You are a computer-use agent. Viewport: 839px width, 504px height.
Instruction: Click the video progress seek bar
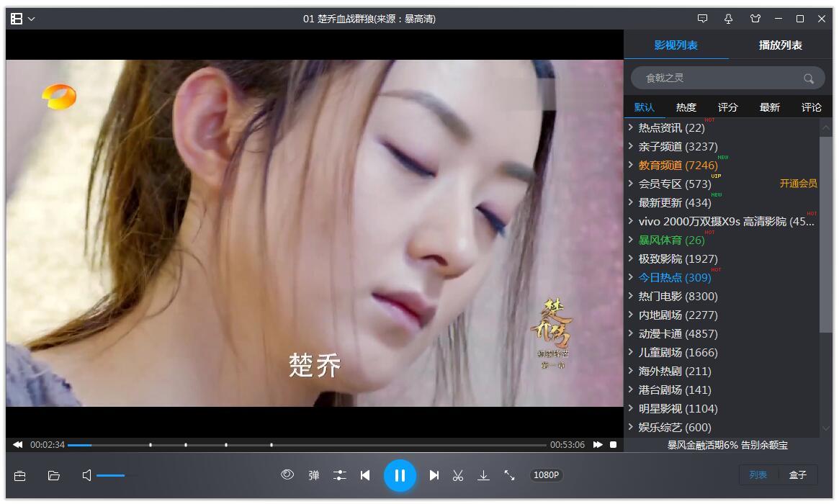[x=307, y=445]
